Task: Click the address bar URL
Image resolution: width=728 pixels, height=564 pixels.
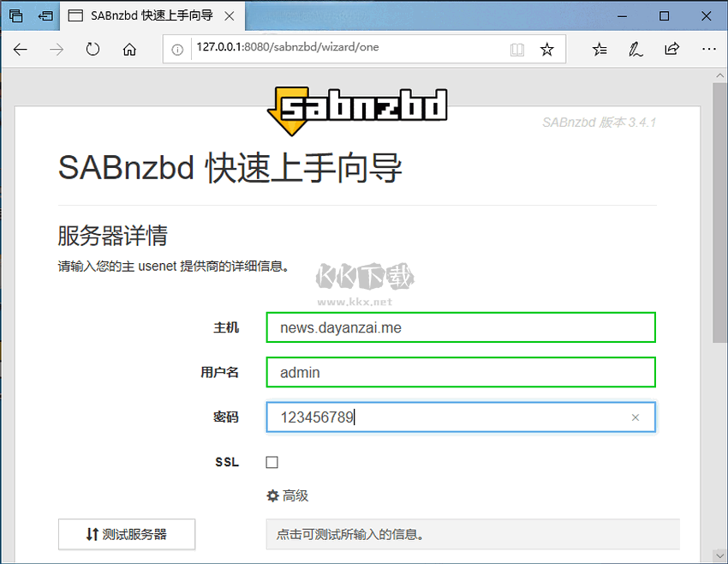Action: point(288,47)
